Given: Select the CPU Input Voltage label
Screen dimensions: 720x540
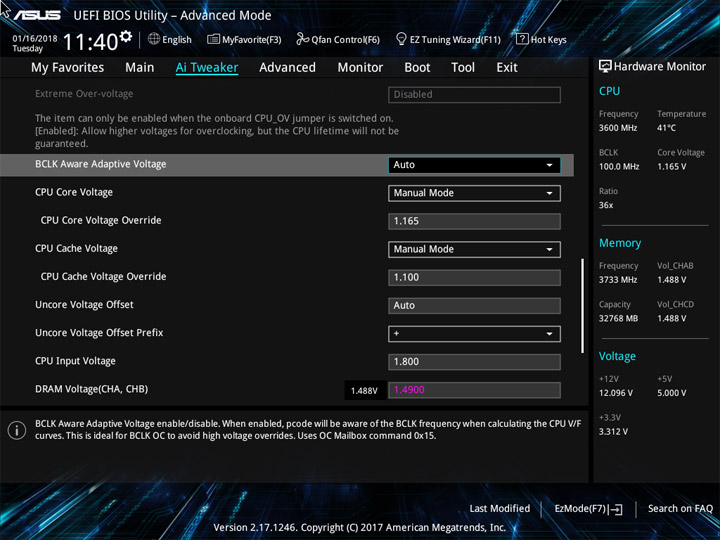Looking at the screenshot, I should pyautogui.click(x=75, y=361).
